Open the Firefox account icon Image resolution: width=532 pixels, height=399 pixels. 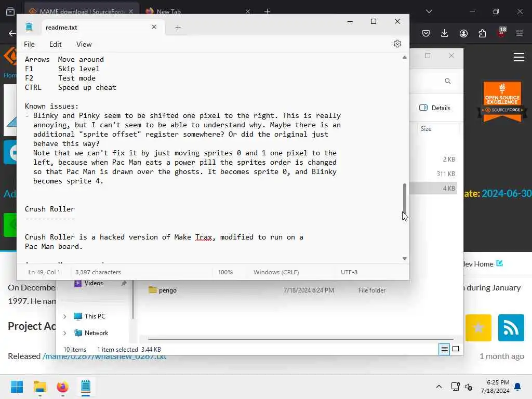tap(463, 33)
